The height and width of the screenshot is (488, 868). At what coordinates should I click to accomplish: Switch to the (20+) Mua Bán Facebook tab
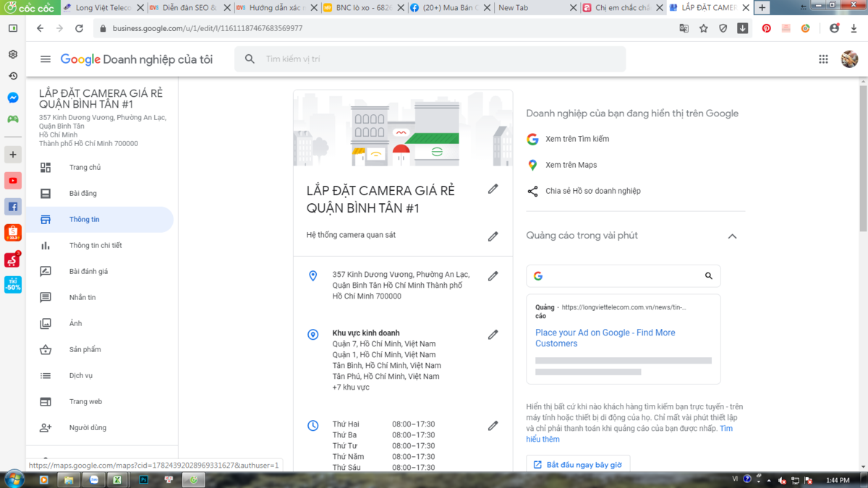pos(450,8)
